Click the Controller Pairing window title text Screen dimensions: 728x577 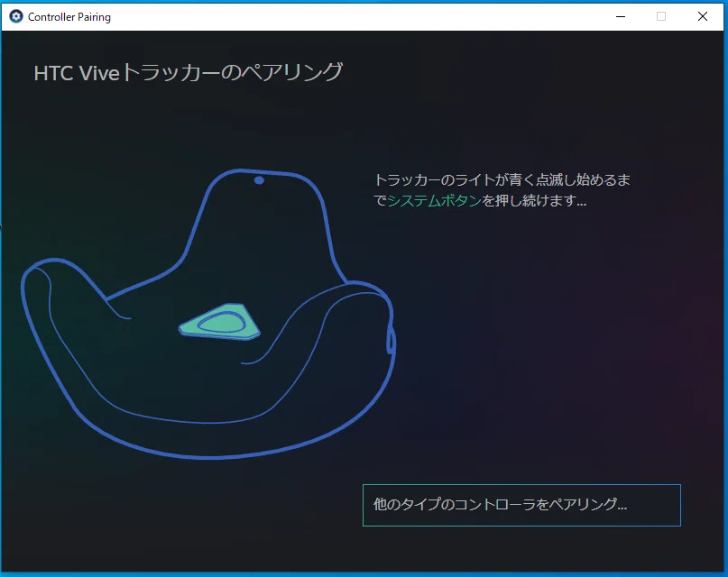point(69,17)
